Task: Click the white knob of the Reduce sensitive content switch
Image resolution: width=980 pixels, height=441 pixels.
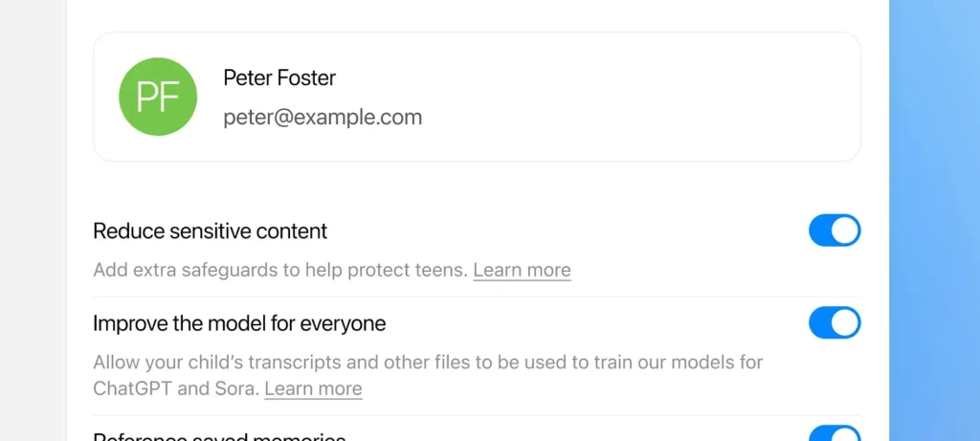Action: [845, 231]
